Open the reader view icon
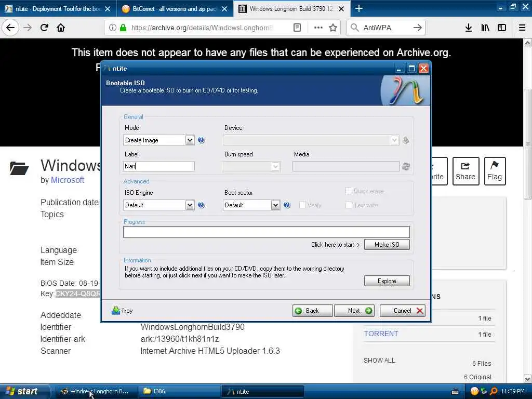Image resolution: width=532 pixels, height=399 pixels. [x=297, y=28]
